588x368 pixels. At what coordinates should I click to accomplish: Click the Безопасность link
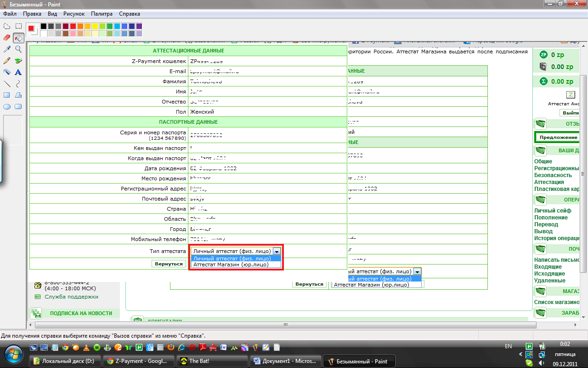pos(553,175)
